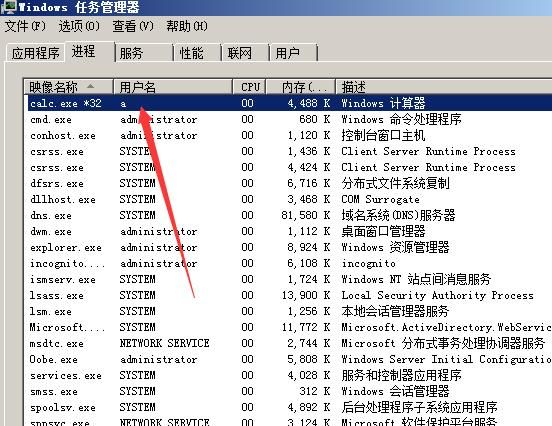Image resolution: width=552 pixels, height=426 pixels.
Task: Select the explorer.exe process row
Action: (289, 248)
